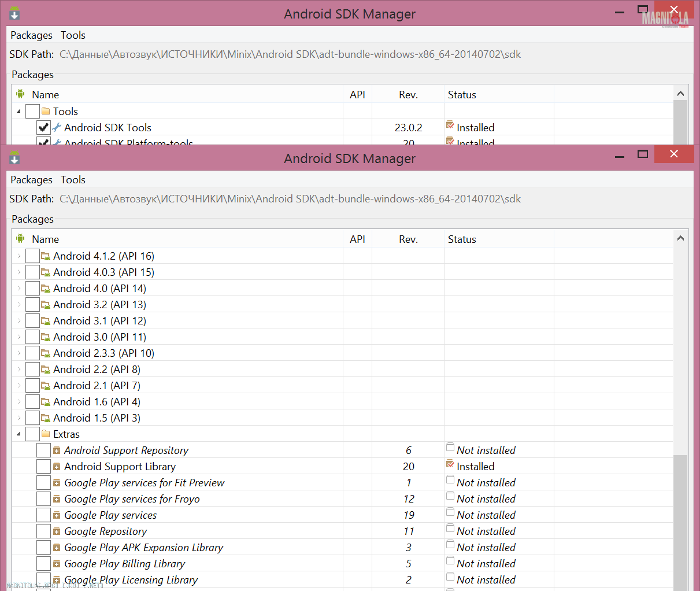700x591 pixels.
Task: Expand the Android 3.0 (API 11) node
Action: 19,337
